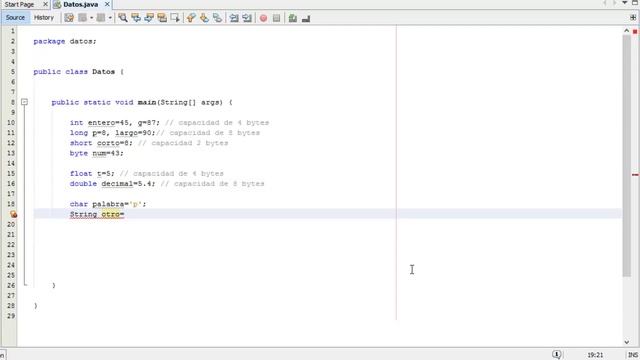Screen dimensions: 640x360
Task: Click comment 'capacidad de 4 bytes' line 10
Action: point(224,123)
